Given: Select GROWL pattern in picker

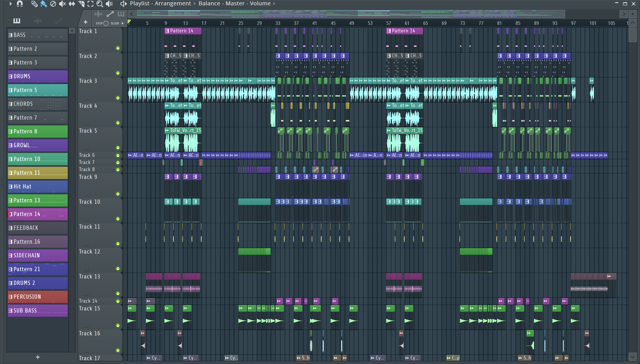Looking at the screenshot, I should (x=38, y=145).
